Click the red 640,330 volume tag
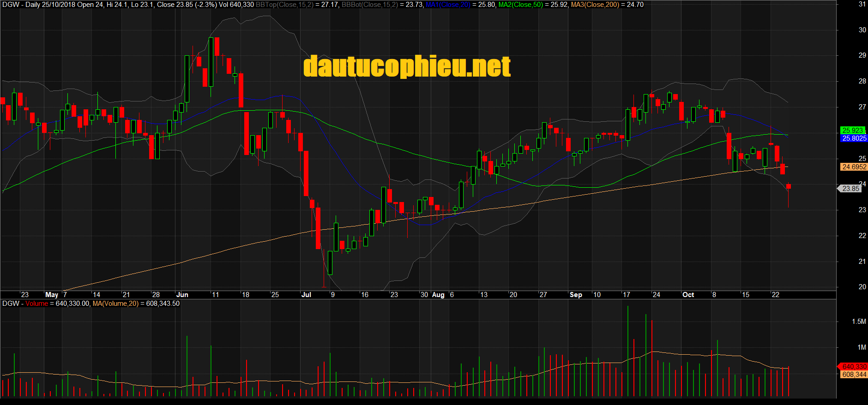Screen dimensions: 868x405 tap(854, 367)
